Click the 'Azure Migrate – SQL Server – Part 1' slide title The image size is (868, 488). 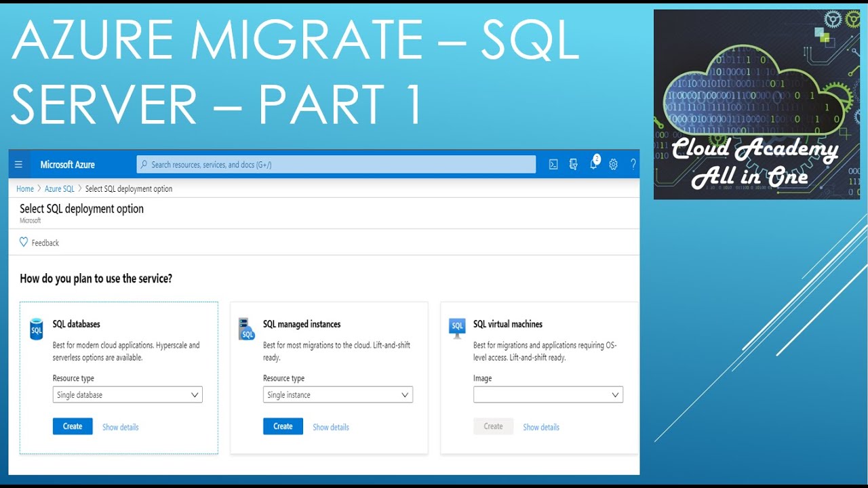(295, 72)
